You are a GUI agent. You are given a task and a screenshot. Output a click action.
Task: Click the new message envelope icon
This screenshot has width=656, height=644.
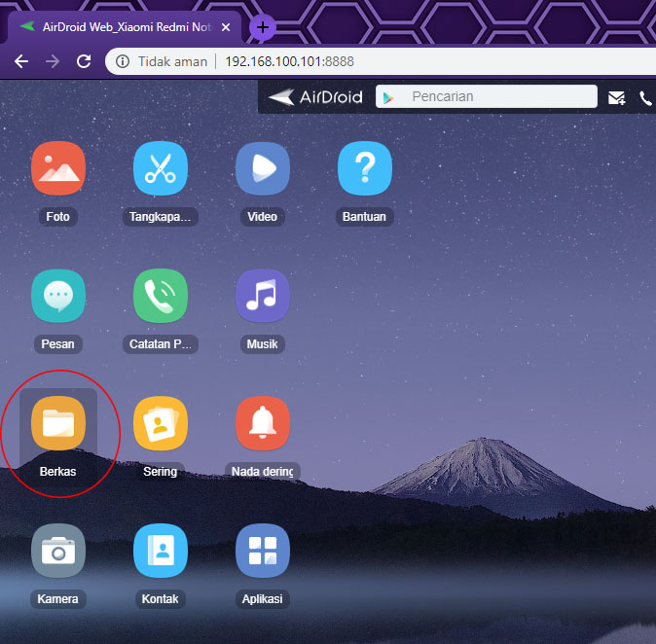click(616, 97)
